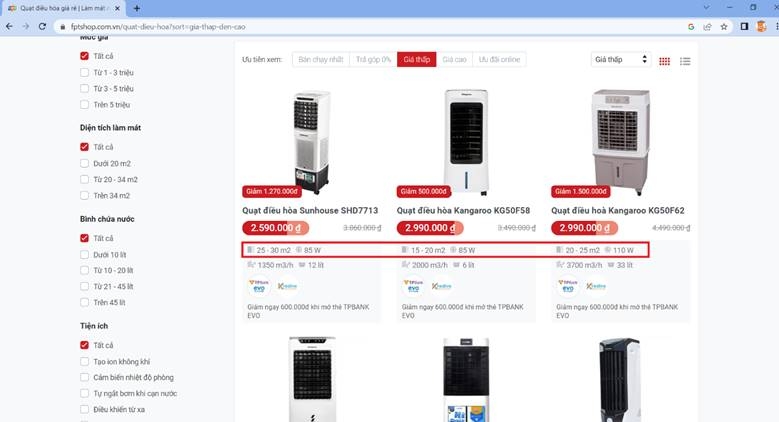
Task: View site info via the lock icon
Action: [x=63, y=27]
